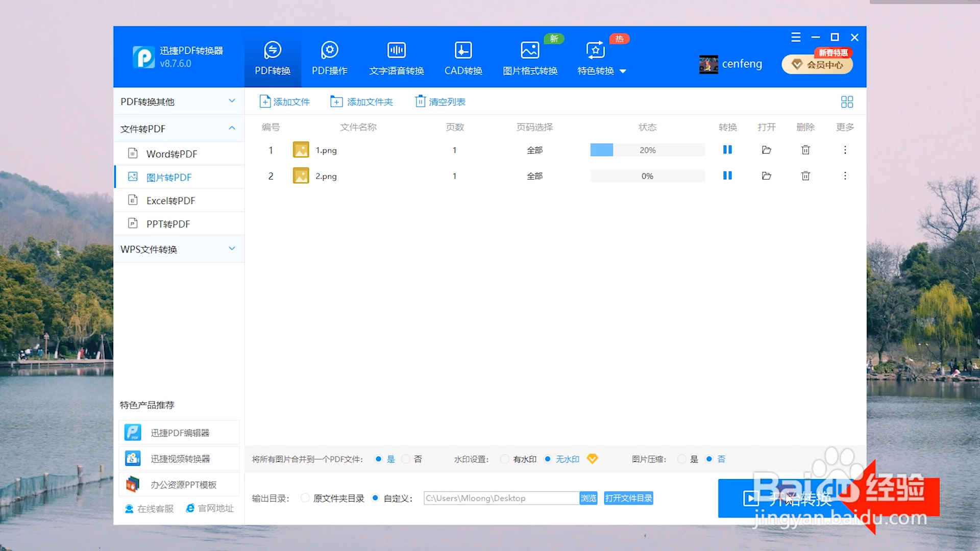Open output folder for 1.png
This screenshot has height=551, width=980.
click(766, 149)
